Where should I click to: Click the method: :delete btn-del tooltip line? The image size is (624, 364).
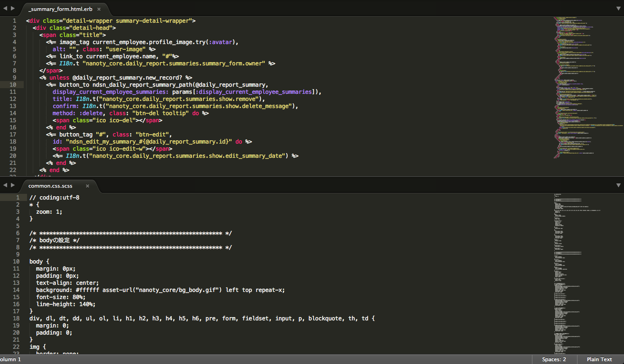(x=130, y=113)
